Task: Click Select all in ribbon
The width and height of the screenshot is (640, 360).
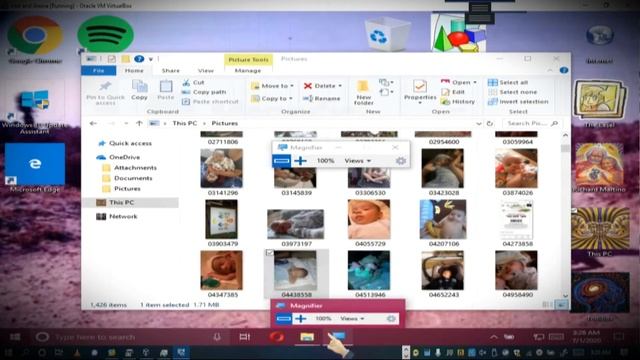Action: click(508, 82)
